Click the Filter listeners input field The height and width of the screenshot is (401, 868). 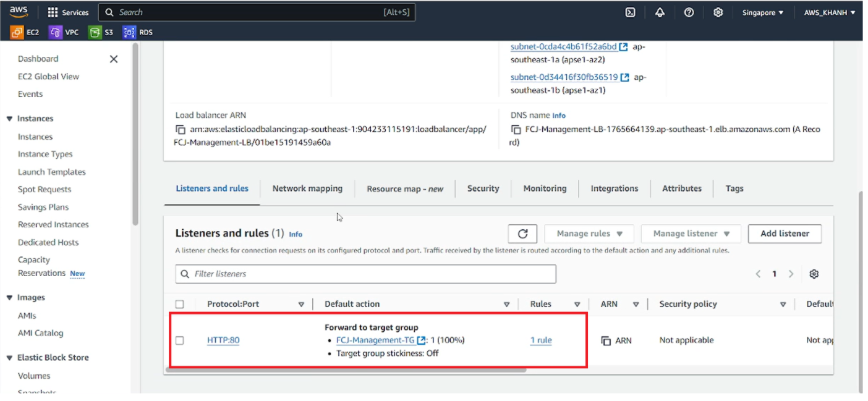point(365,274)
